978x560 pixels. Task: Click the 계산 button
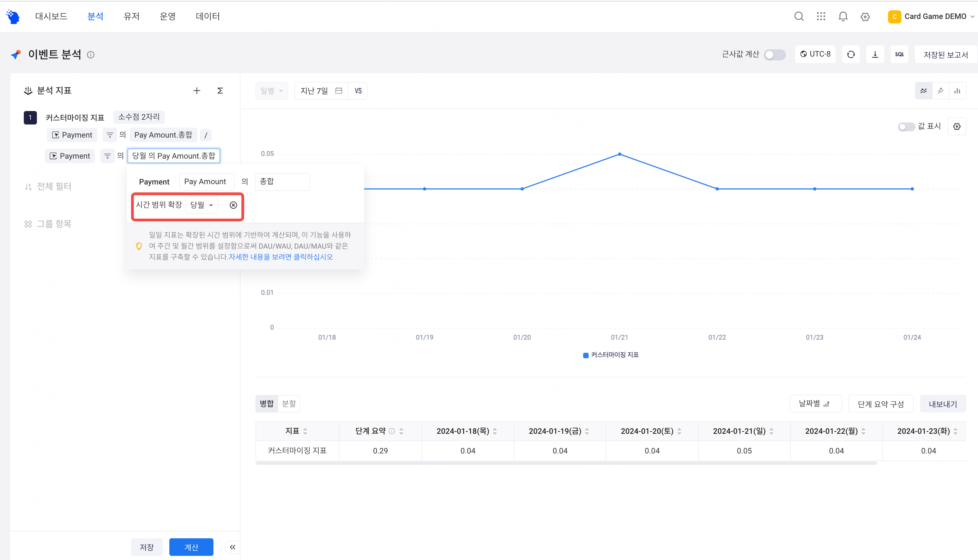pyautogui.click(x=191, y=547)
